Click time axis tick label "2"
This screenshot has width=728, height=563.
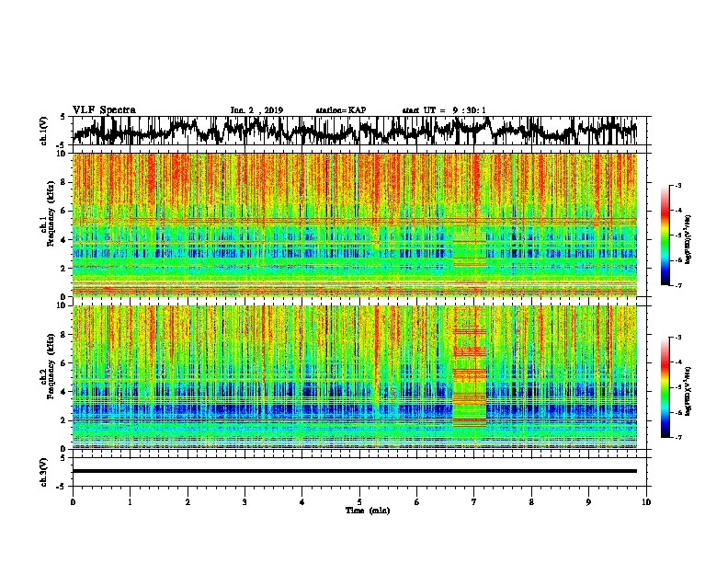[188, 502]
